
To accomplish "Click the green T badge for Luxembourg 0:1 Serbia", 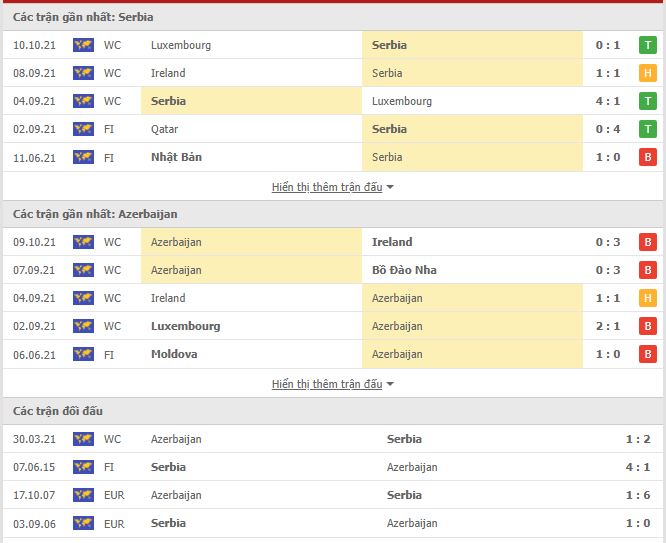I will point(647,45).
